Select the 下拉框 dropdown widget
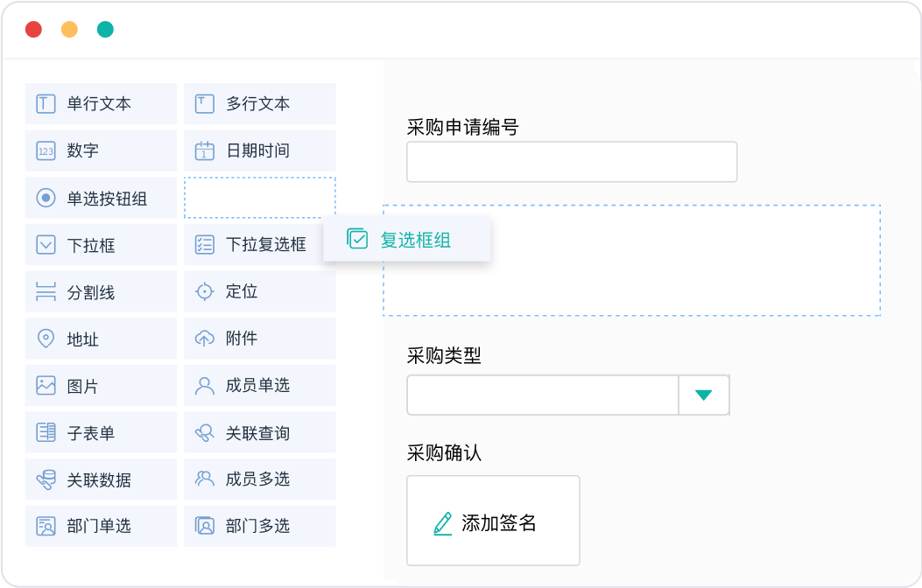 coord(101,245)
